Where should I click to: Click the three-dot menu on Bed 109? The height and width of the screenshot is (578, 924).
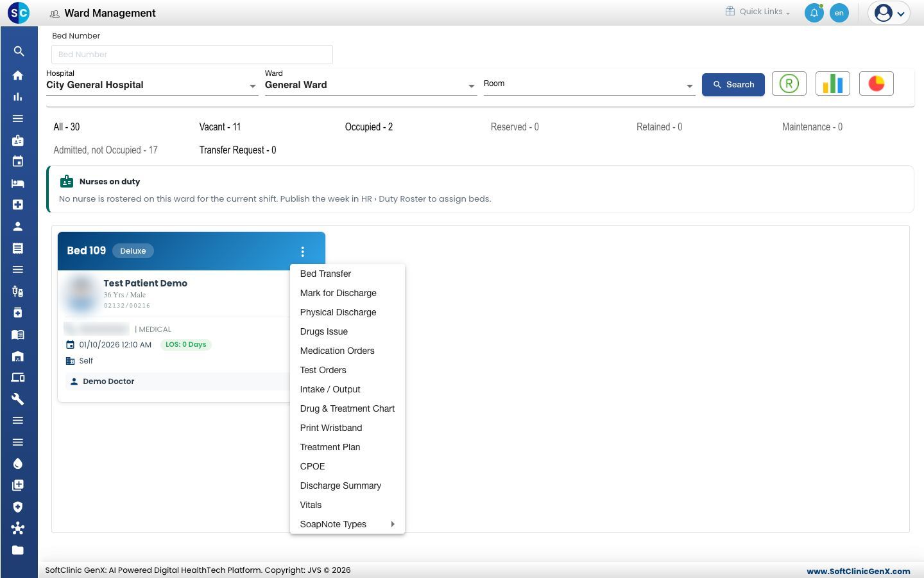pyautogui.click(x=302, y=251)
